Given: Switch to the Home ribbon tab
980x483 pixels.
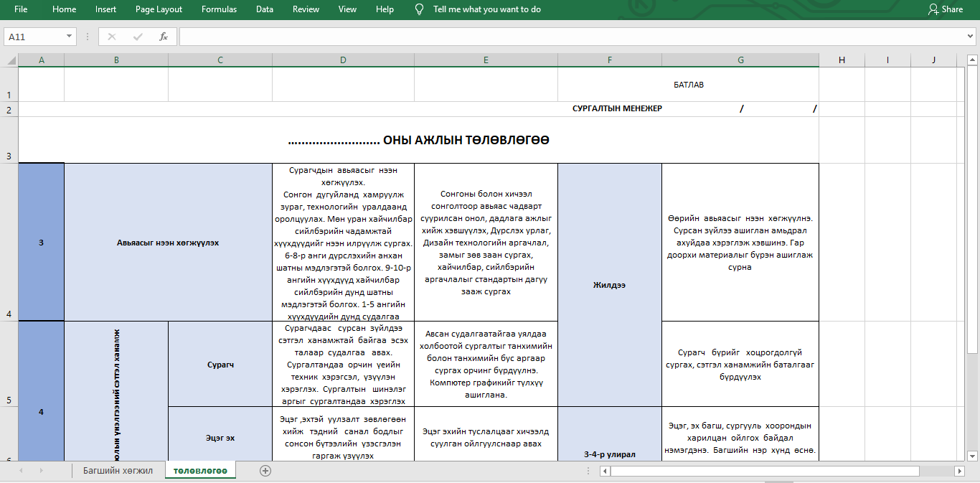Looking at the screenshot, I should pyautogui.click(x=65, y=9).
